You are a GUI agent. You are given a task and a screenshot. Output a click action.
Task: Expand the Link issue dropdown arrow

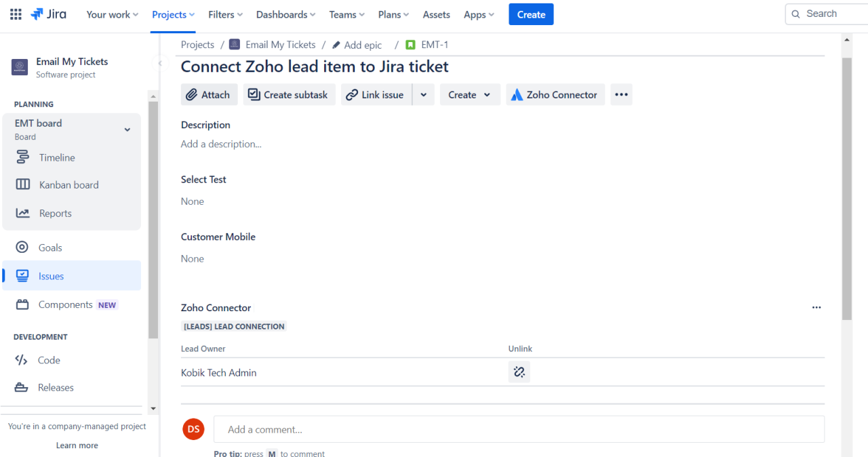423,94
